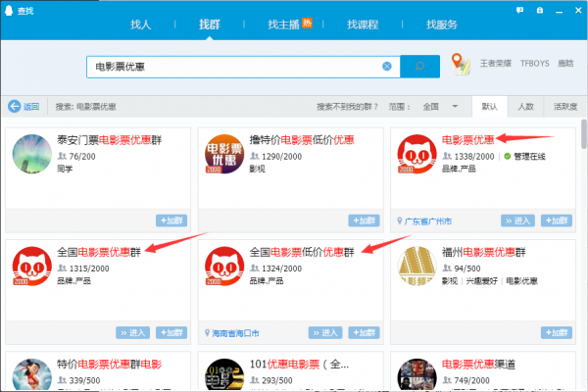This screenshot has height=392, width=588.
Task: Click the skin/lock icon in title bar
Action: click(x=540, y=10)
